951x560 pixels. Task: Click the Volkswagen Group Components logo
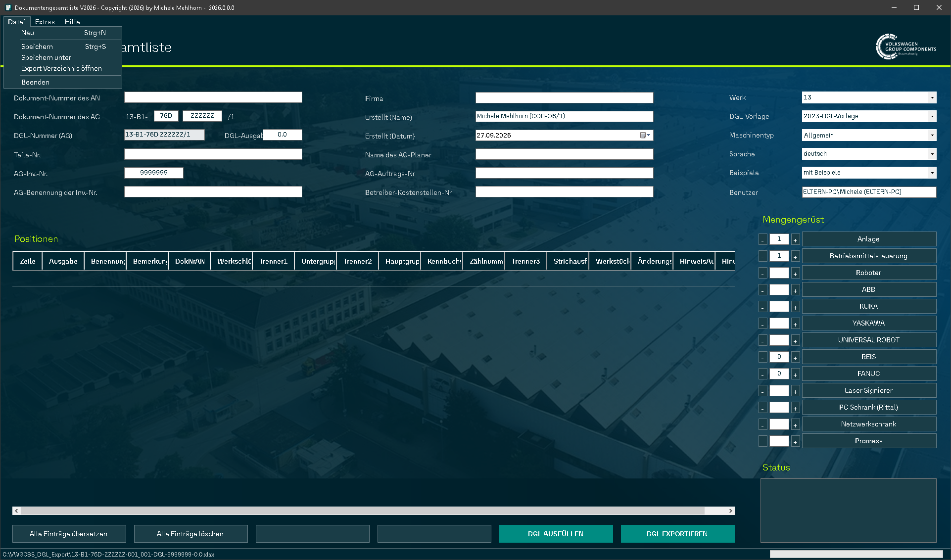(x=905, y=47)
